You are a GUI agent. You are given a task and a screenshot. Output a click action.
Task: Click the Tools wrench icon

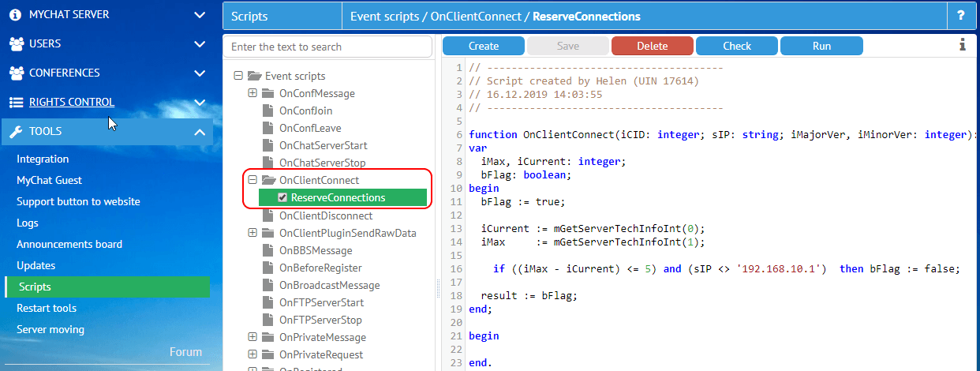(x=16, y=132)
